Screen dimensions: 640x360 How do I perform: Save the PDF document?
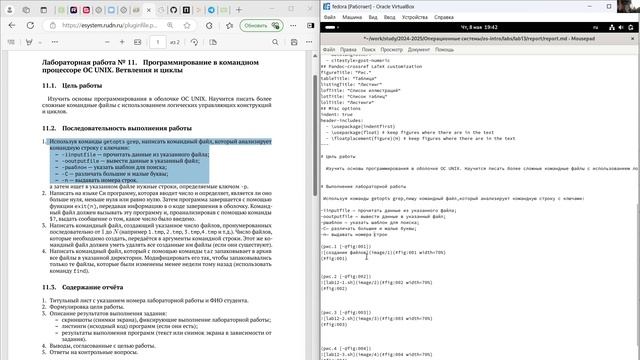tap(294, 42)
